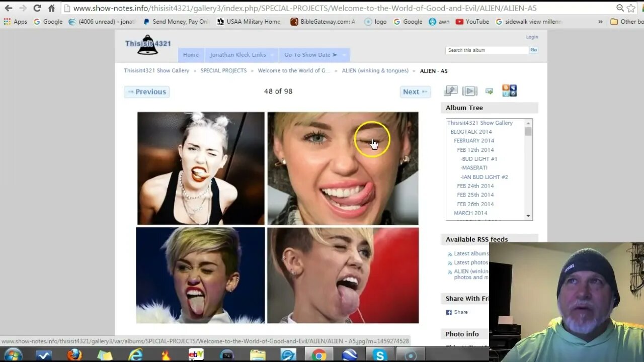This screenshot has height=362, width=644.
Task: Switch to Google Chrome in the taskbar
Action: [x=318, y=355]
